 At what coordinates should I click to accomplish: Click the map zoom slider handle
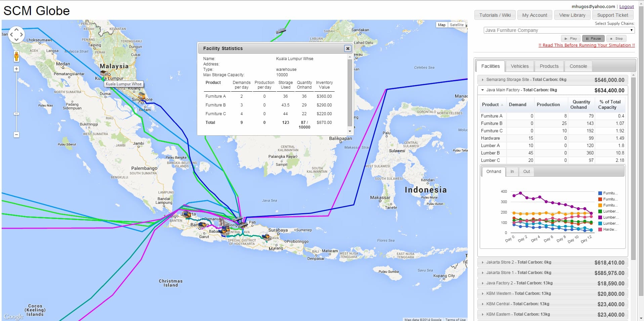(x=16, y=113)
